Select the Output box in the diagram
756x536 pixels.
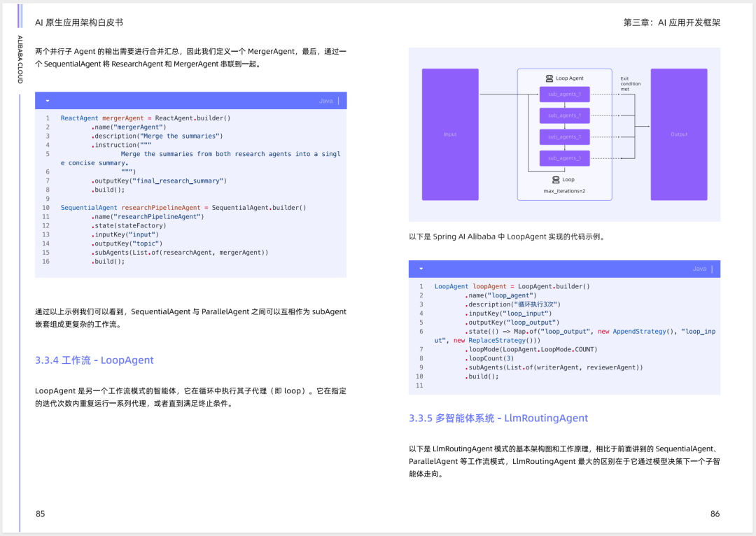(679, 134)
